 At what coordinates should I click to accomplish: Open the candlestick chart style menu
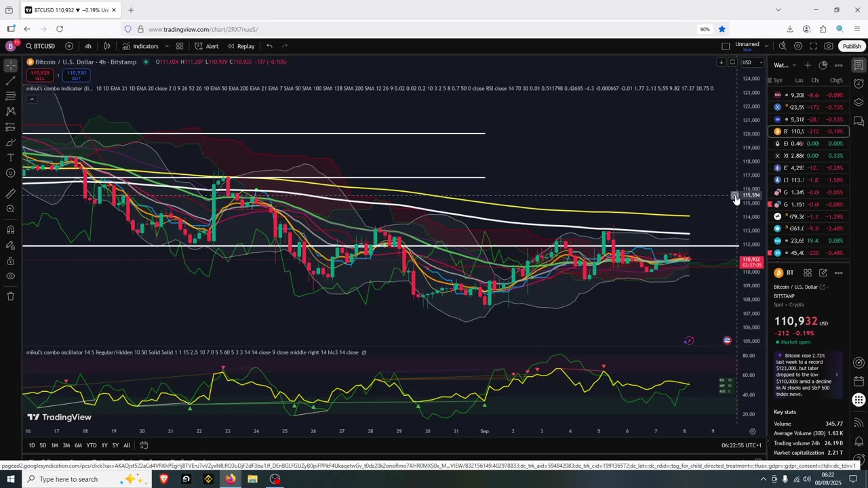pos(107,46)
